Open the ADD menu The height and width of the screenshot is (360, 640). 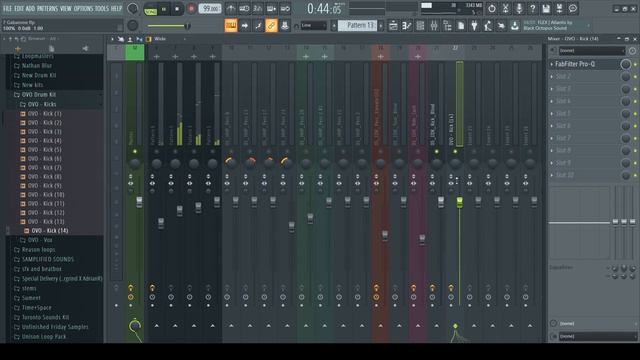tap(31, 9)
